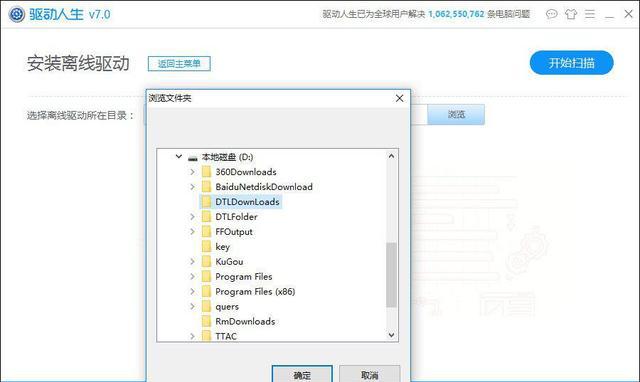This screenshot has height=382, width=640.
Task: Click the KuGou folder icon
Action: click(x=207, y=262)
